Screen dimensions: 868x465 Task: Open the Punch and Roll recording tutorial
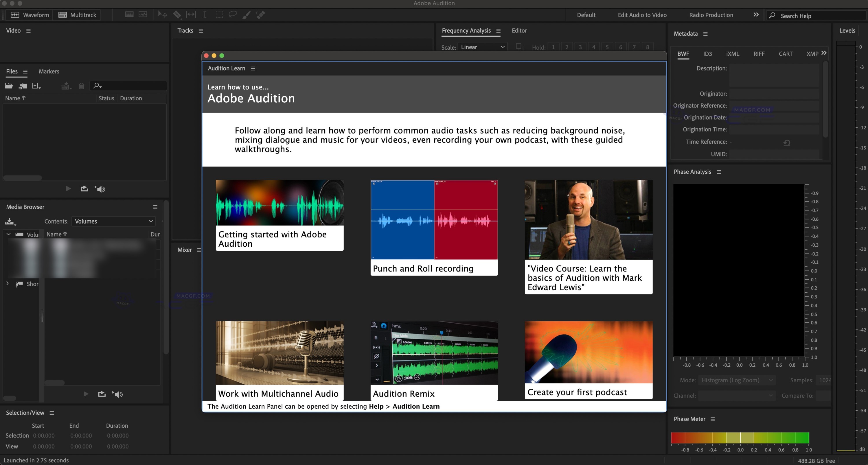click(434, 228)
